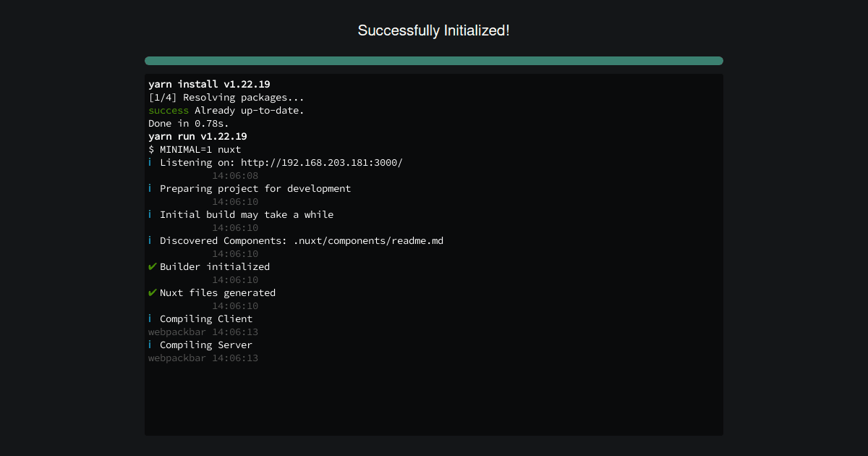Click the $ MINIMAL=1 nuxt command line
Viewport: 868px width, 456px height.
(195, 149)
